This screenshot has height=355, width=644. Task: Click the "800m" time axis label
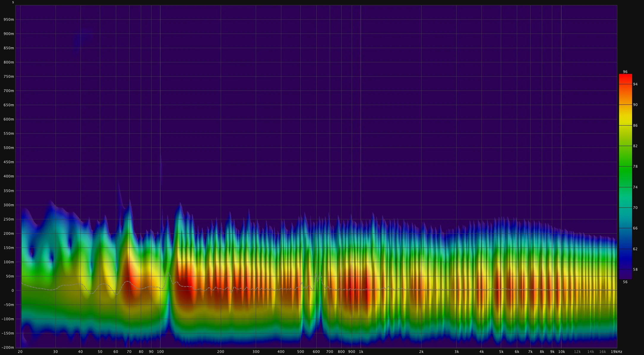(x=9, y=62)
